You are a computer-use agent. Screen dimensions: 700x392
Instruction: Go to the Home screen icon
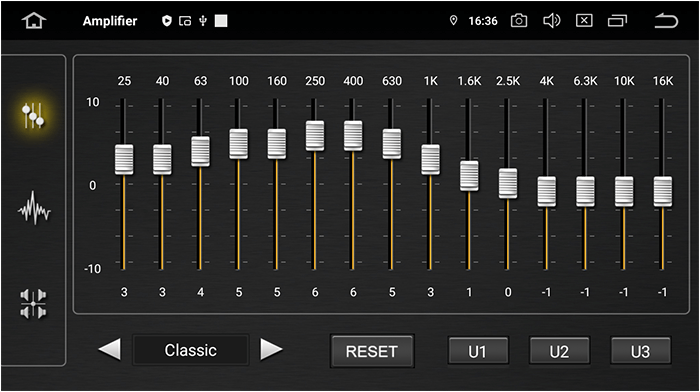pyautogui.click(x=34, y=21)
